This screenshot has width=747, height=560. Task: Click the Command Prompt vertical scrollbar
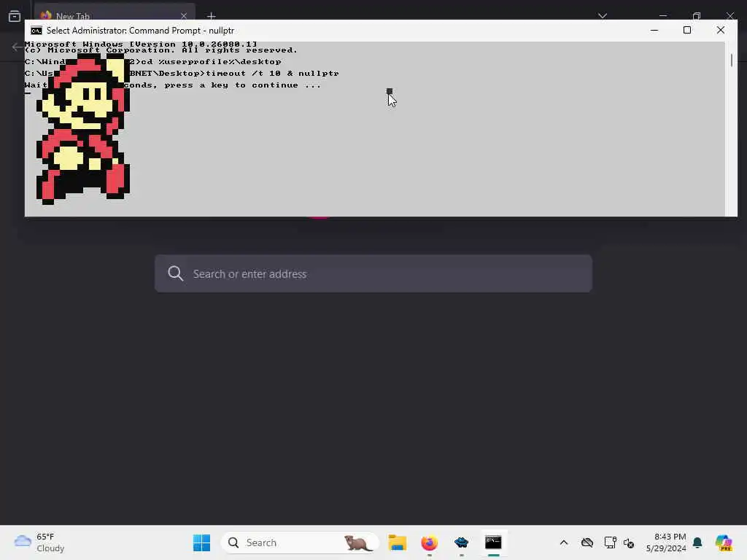[731, 128]
